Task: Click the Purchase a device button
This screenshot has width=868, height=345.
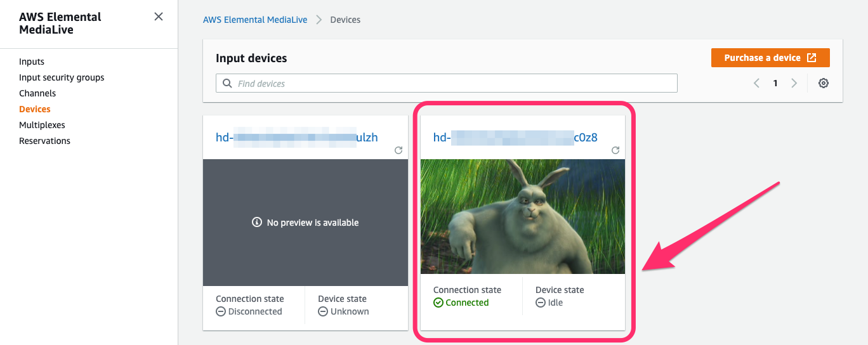Action: (x=770, y=58)
